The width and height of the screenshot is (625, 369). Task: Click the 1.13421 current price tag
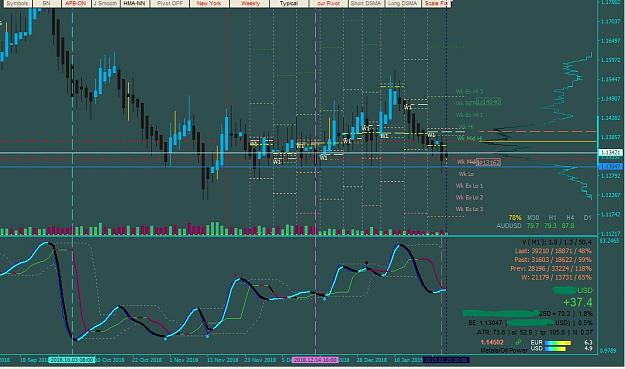tap(610, 153)
